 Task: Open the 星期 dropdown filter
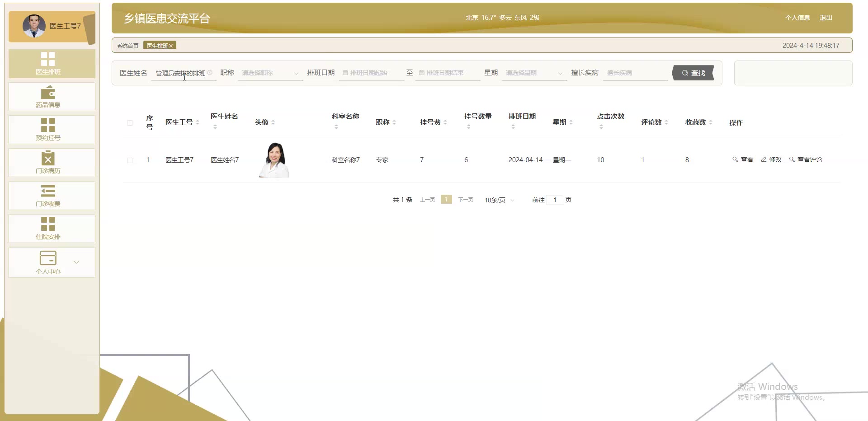click(534, 73)
